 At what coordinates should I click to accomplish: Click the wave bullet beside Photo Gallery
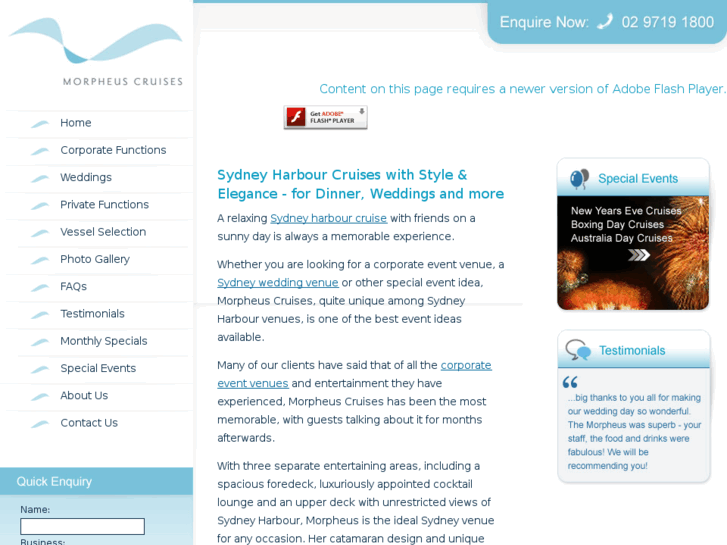(x=40, y=260)
